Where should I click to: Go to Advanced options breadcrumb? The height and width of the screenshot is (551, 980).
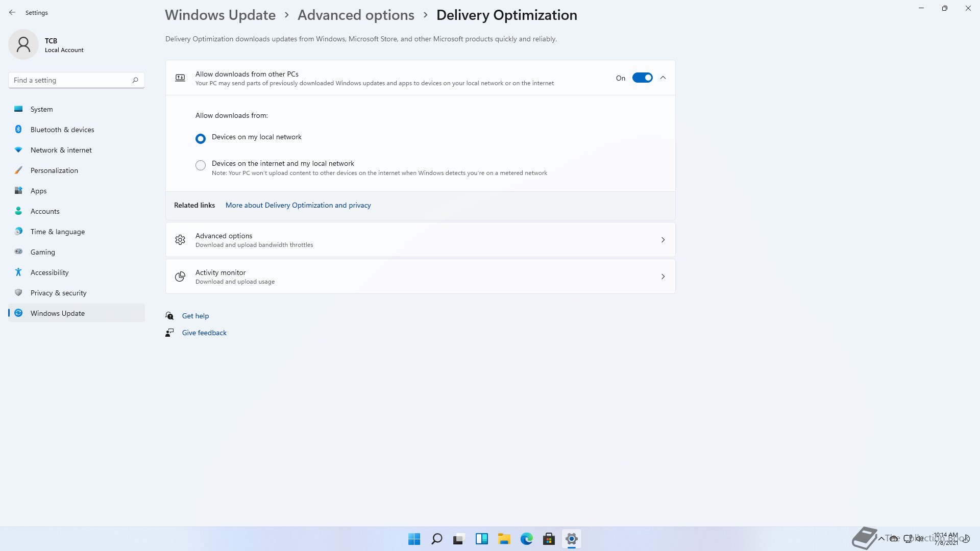(356, 15)
